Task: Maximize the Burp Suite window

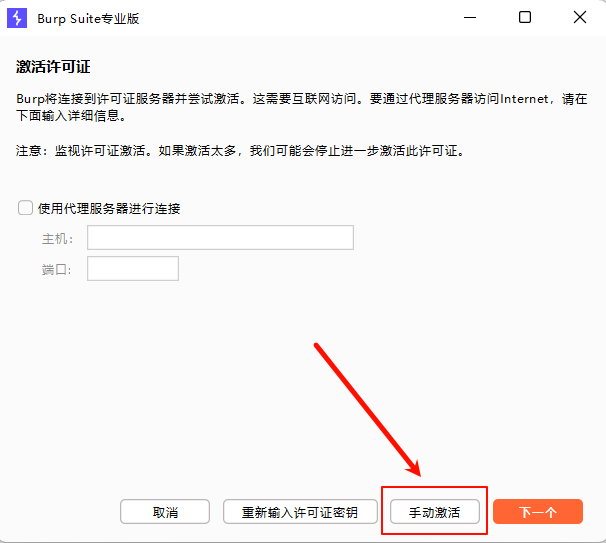Action: [524, 17]
